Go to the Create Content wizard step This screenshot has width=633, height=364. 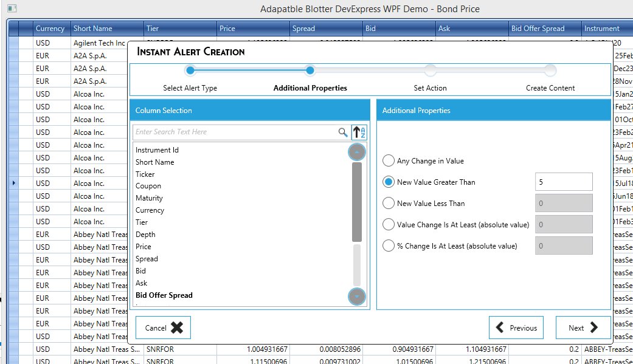coord(550,70)
